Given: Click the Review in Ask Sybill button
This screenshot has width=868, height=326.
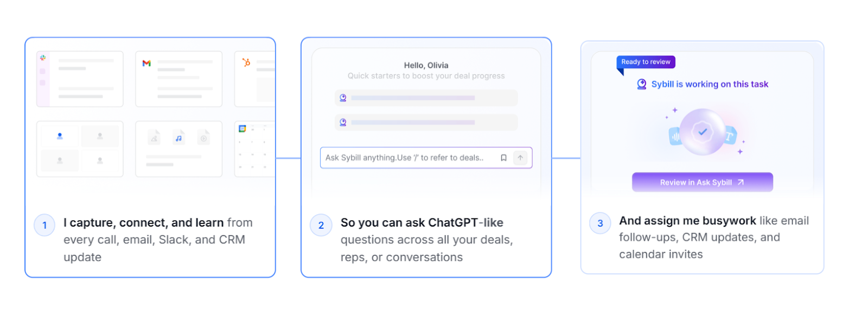Looking at the screenshot, I should tap(702, 182).
